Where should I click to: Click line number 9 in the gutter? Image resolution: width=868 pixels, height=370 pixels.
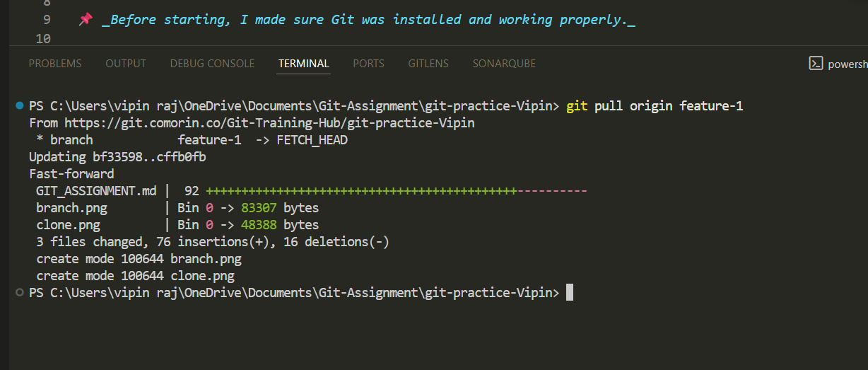47,20
